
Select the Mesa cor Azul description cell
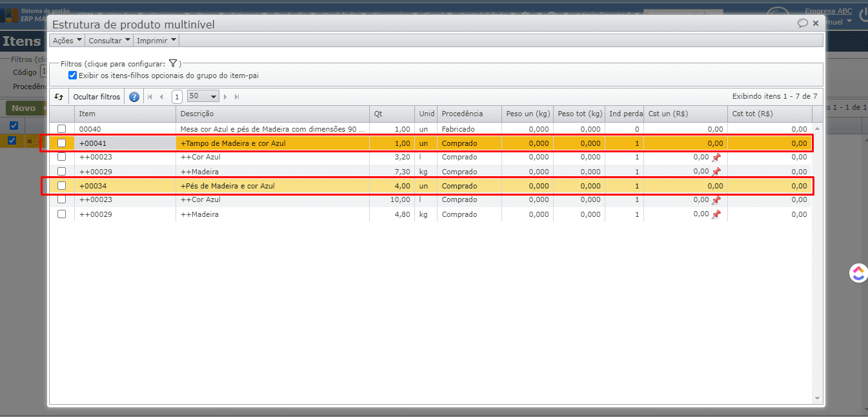(x=272, y=129)
